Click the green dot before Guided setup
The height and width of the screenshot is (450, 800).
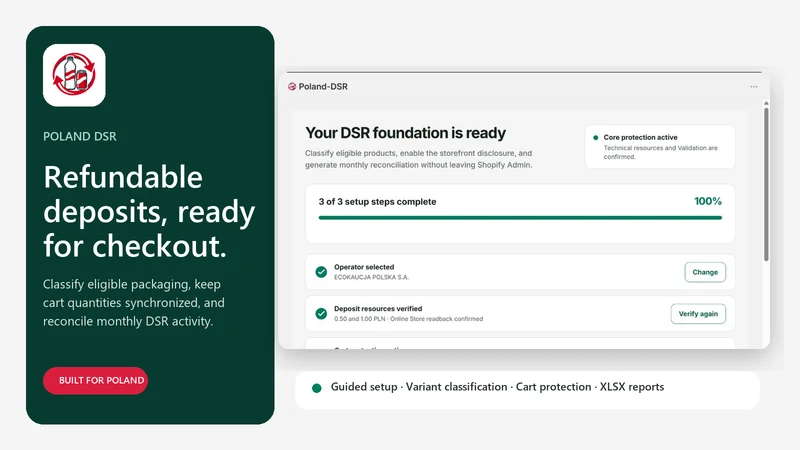click(316, 388)
